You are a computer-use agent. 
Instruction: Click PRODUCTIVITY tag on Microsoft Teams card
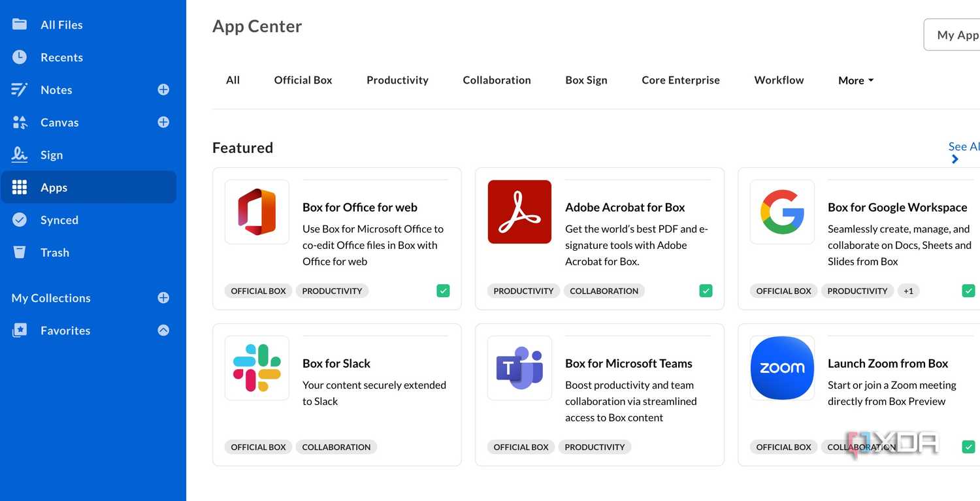(595, 447)
